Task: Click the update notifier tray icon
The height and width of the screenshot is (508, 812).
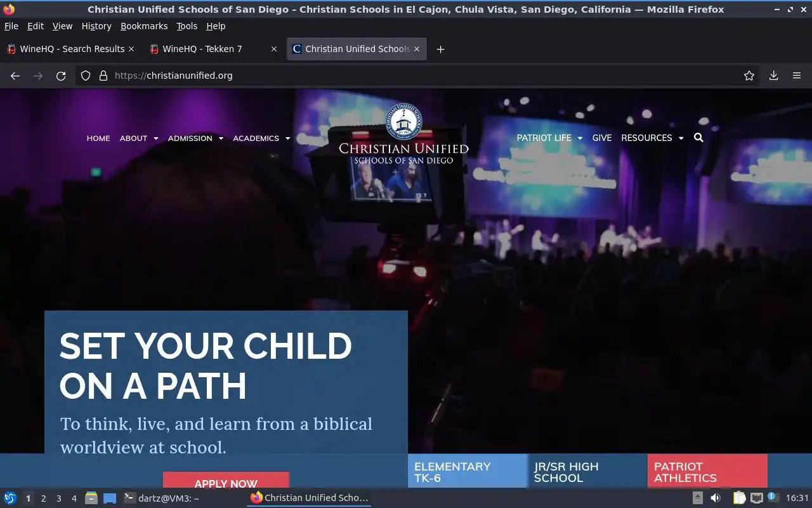Action: [773, 497]
